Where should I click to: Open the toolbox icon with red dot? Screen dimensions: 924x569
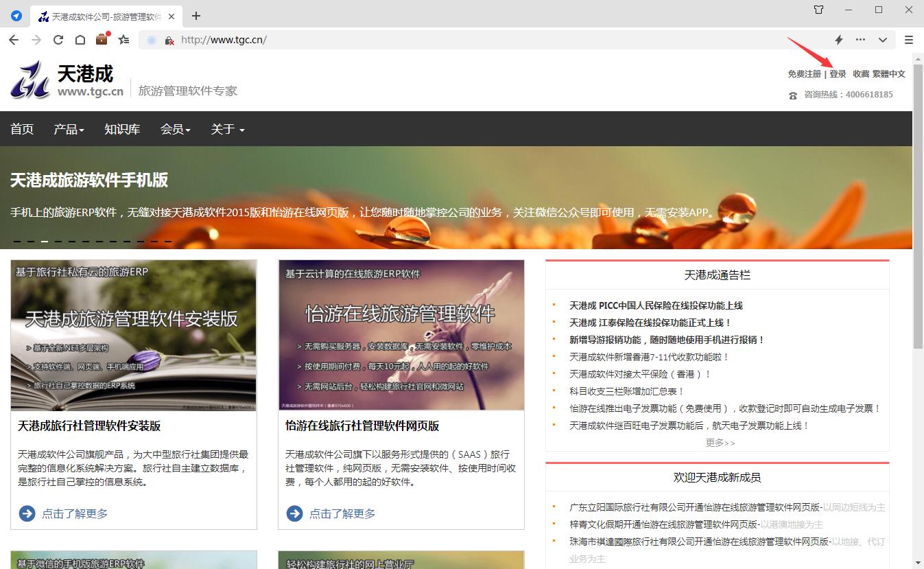102,39
